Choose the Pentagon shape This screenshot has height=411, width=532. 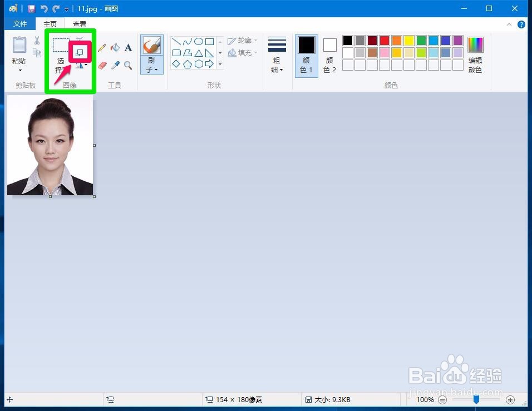coord(188,64)
